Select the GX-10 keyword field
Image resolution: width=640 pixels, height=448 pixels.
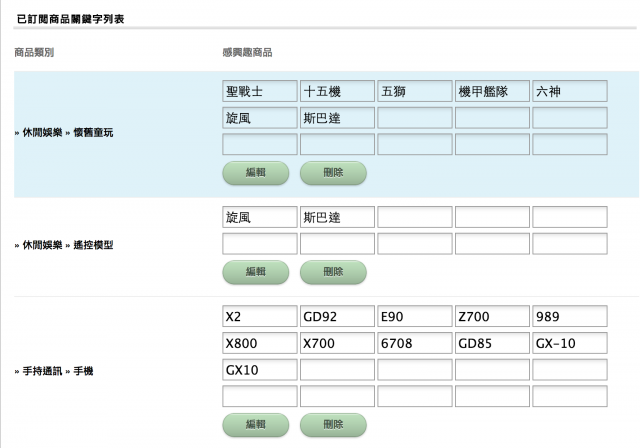tap(570, 343)
